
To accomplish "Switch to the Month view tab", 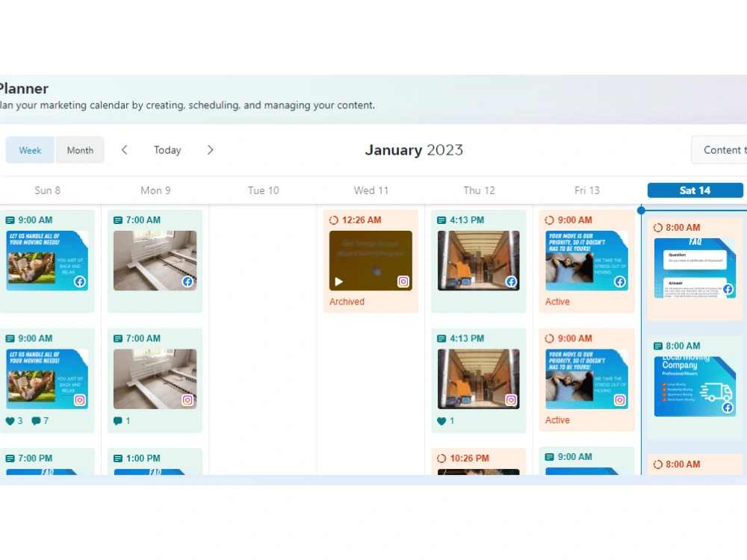I will [x=80, y=150].
